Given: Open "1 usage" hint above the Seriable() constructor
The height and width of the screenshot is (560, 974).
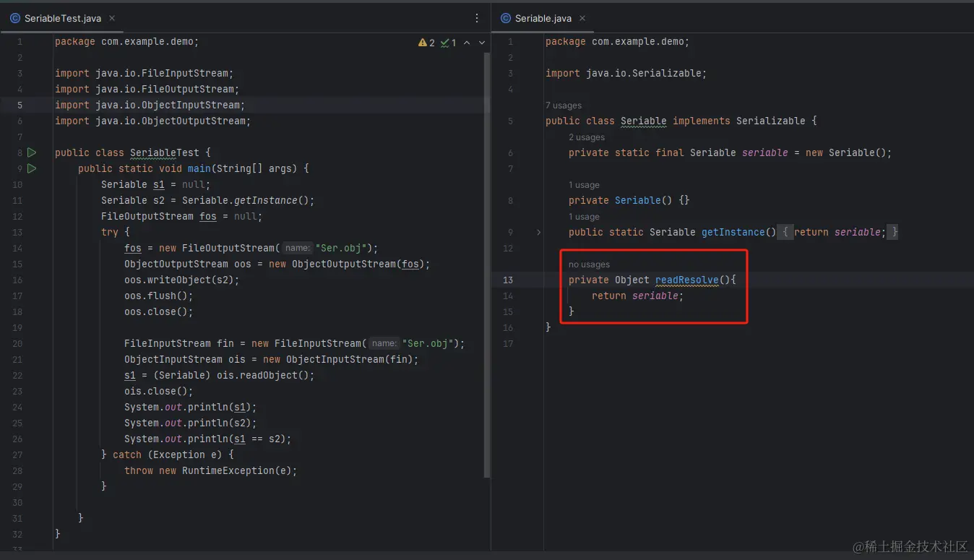Looking at the screenshot, I should [x=584, y=185].
